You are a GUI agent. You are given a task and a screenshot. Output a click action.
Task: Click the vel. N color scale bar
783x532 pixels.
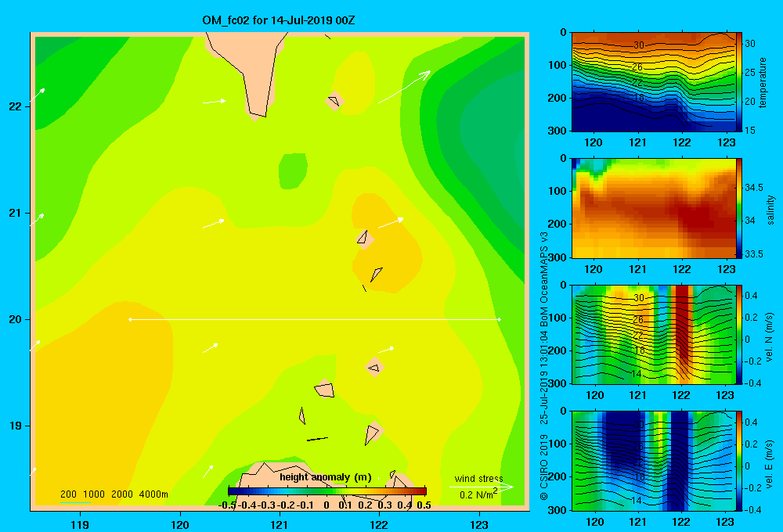coord(739,334)
